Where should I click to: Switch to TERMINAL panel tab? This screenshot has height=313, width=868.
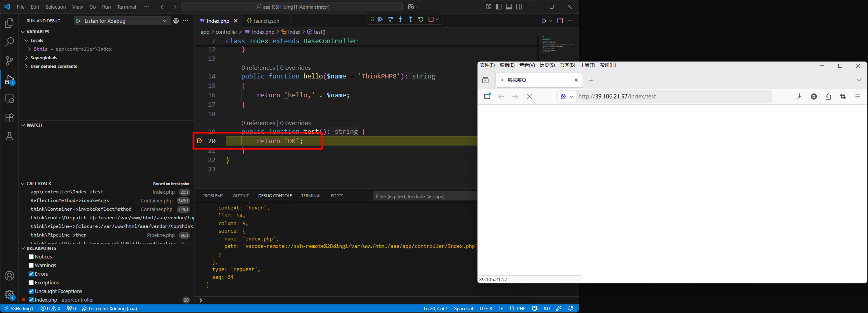click(x=311, y=196)
